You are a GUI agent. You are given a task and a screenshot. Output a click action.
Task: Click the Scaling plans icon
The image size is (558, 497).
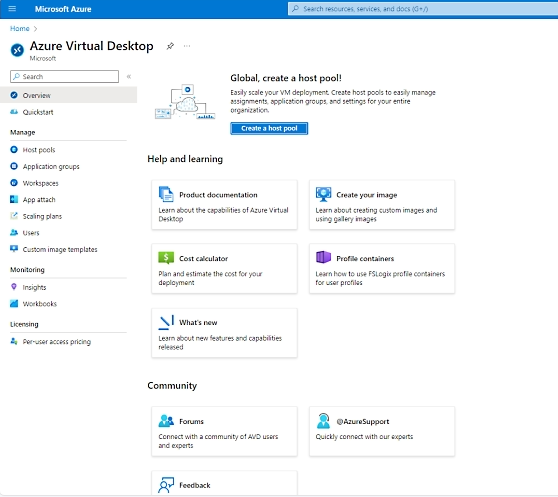click(14, 216)
